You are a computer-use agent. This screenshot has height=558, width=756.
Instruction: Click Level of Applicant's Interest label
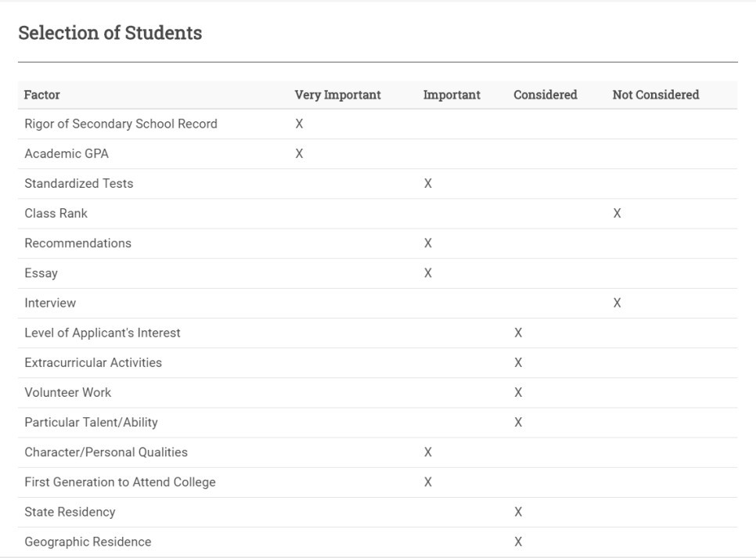102,333
